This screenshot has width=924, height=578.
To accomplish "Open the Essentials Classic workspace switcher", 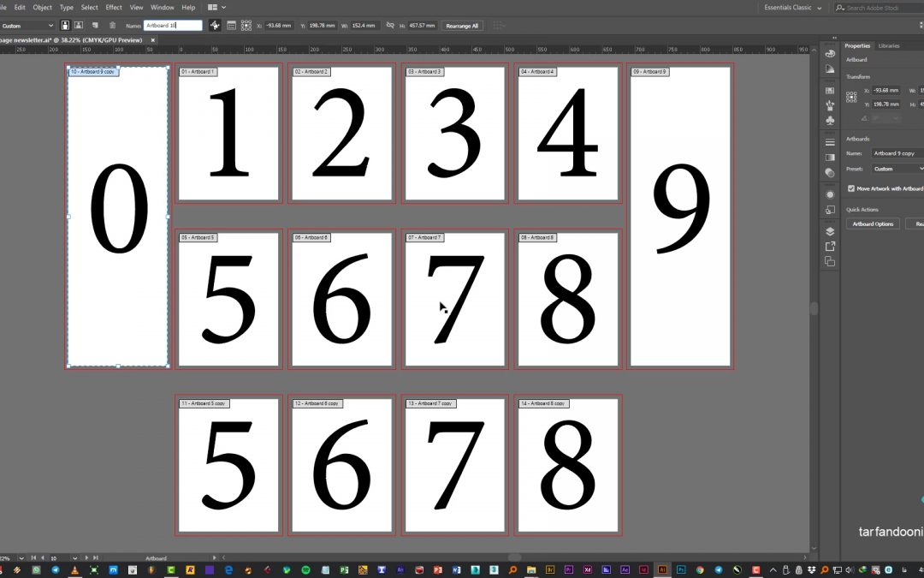I will pyautogui.click(x=793, y=8).
